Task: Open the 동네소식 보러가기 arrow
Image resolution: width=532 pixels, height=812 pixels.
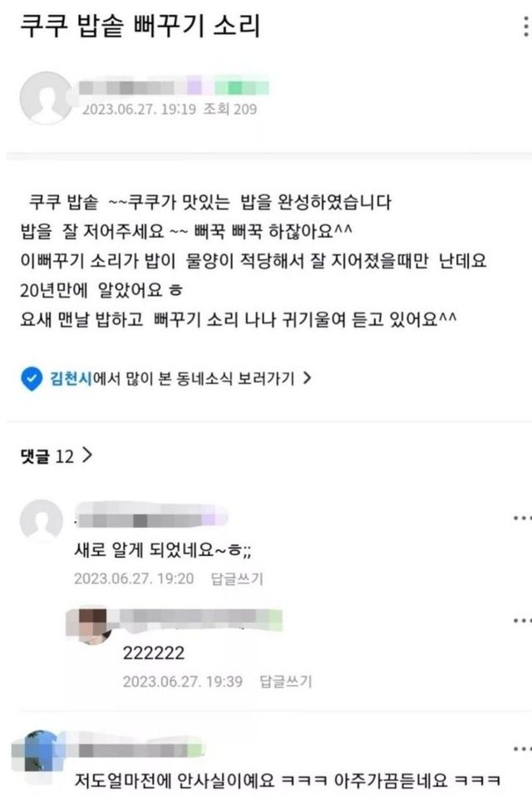Action: (307, 378)
